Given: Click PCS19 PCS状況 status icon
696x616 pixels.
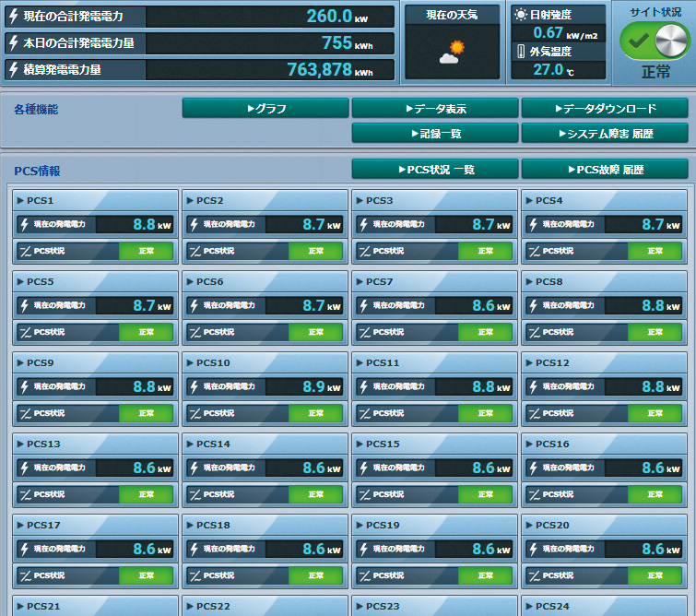Looking at the screenshot, I should pos(365,576).
